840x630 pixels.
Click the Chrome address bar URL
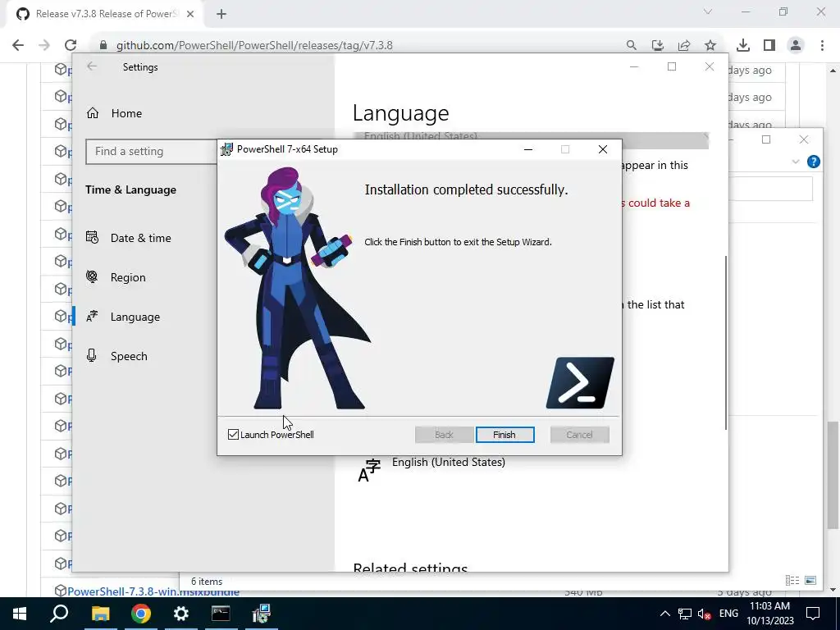tap(254, 46)
